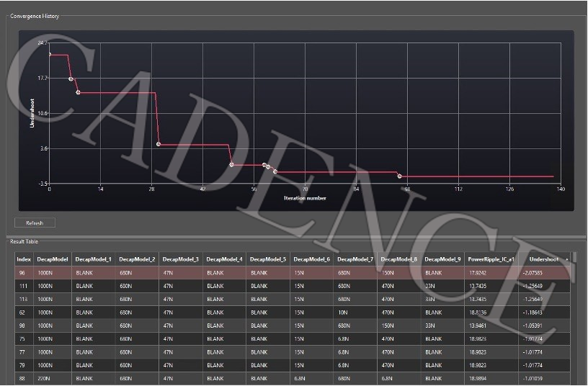588x386 pixels.
Task: Select the marker near iteration 30
Action: (159, 144)
